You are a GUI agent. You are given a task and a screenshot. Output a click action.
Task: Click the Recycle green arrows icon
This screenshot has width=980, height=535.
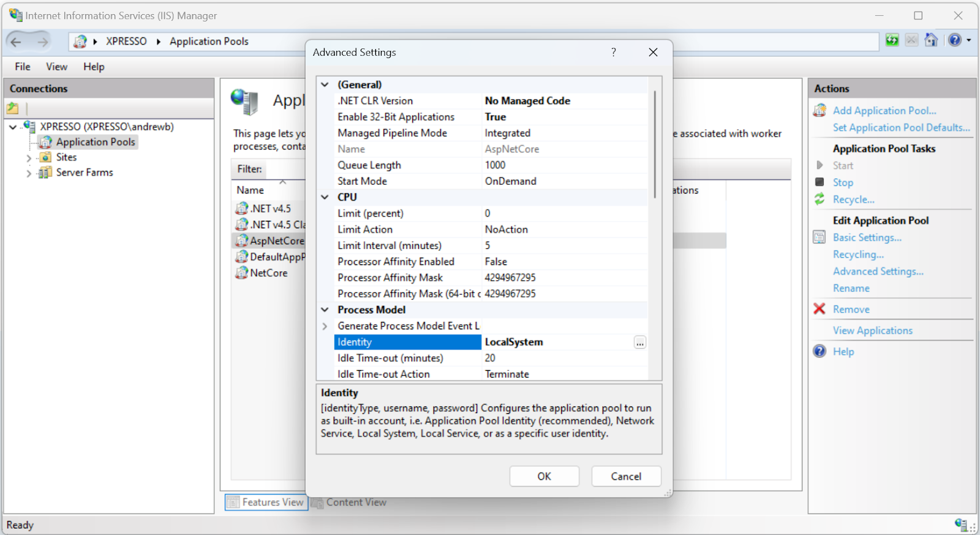click(x=820, y=199)
